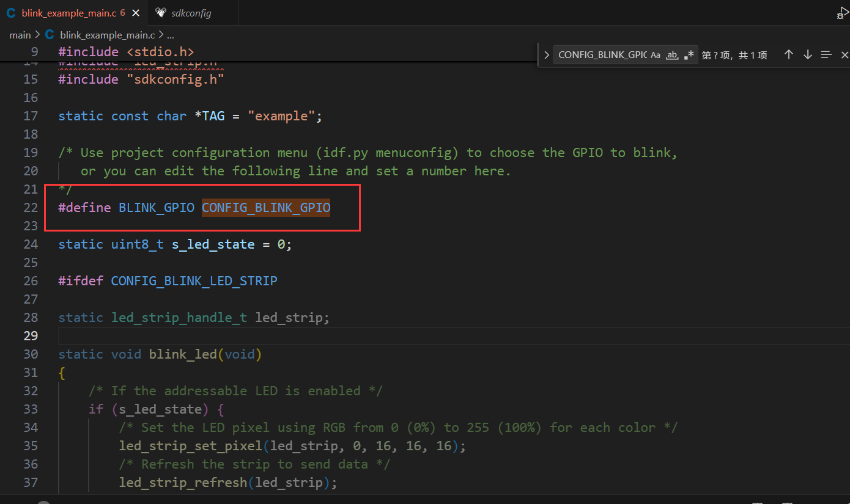Image resolution: width=850 pixels, height=504 pixels.
Task: Toggle Match Case in search box
Action: pyautogui.click(x=656, y=55)
